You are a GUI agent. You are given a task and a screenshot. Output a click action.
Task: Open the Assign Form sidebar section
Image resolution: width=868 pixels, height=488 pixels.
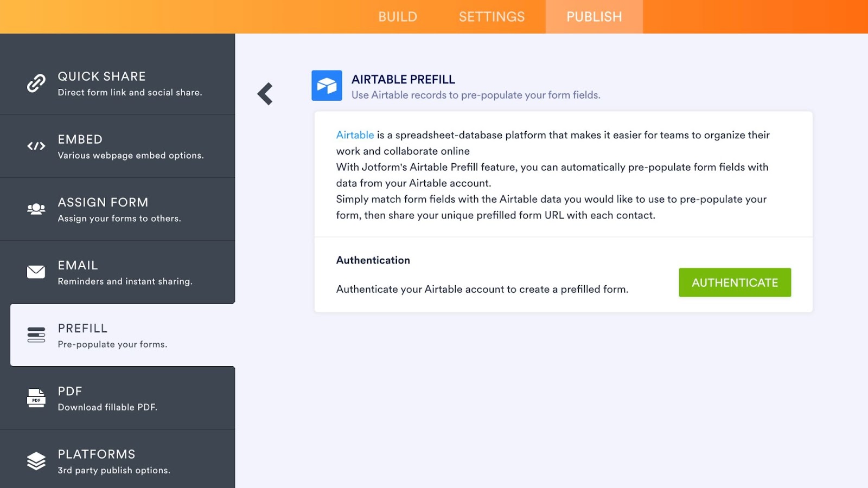click(118, 209)
